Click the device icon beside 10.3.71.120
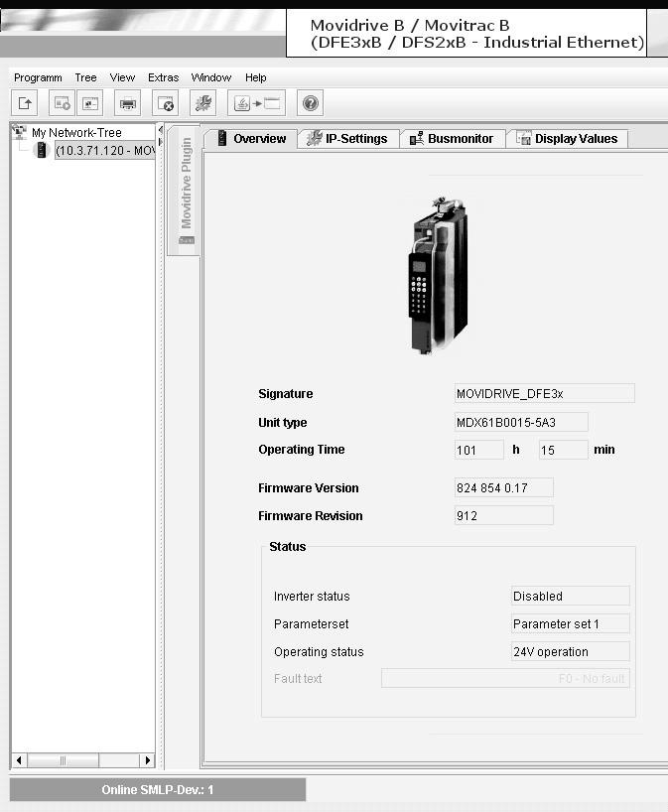 pyautogui.click(x=41, y=150)
